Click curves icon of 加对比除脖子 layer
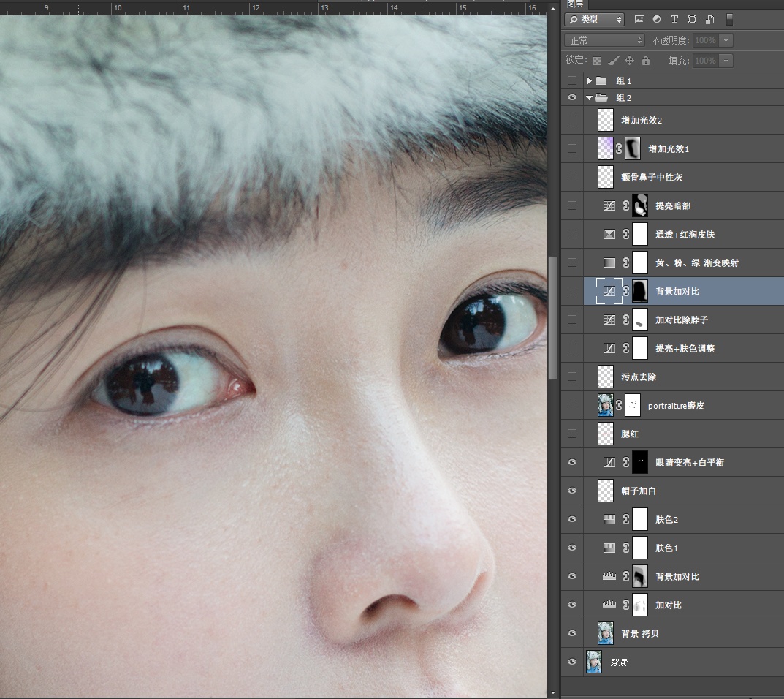Screen dimensions: 784x699 [x=609, y=320]
